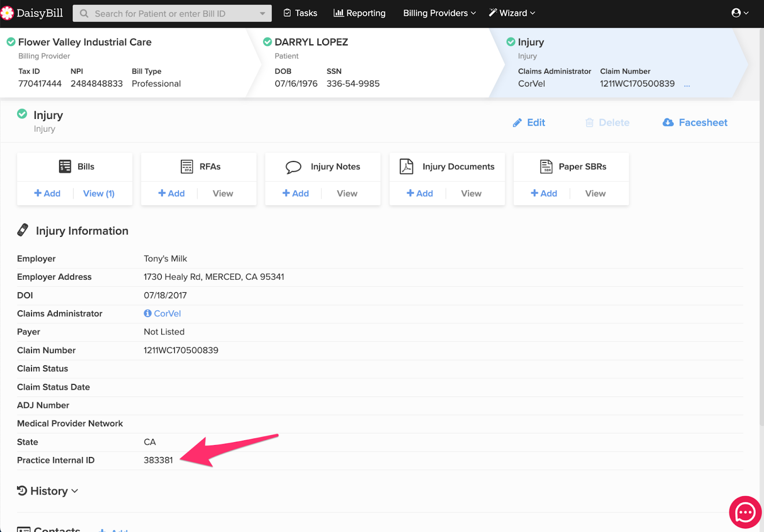Click the green check beside the Injury page heading
Screen dimensions: 764x532
click(22, 114)
